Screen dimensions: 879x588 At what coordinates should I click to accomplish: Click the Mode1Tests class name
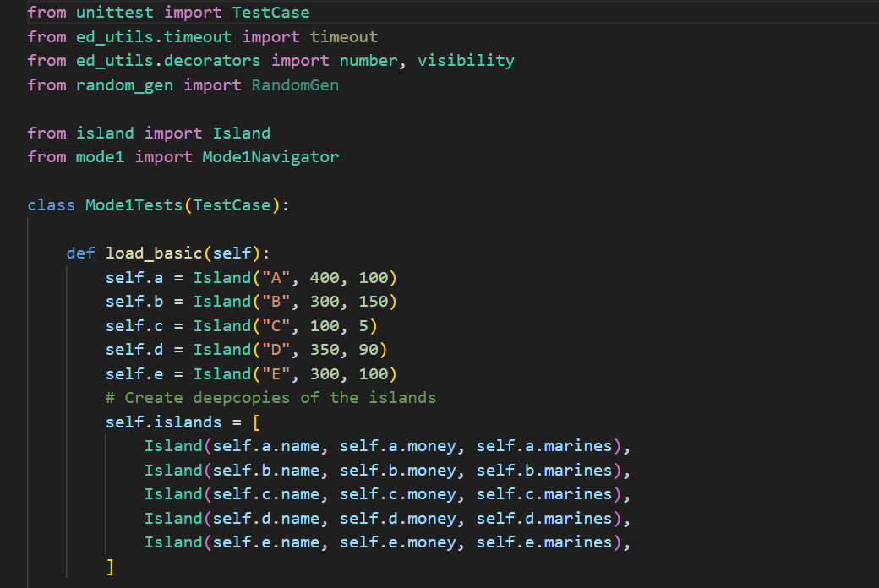coord(134,205)
